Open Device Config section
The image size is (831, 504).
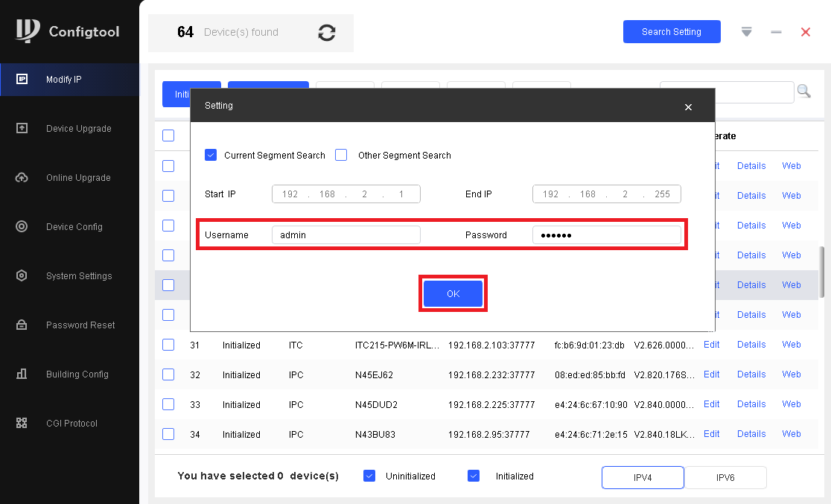tap(74, 227)
